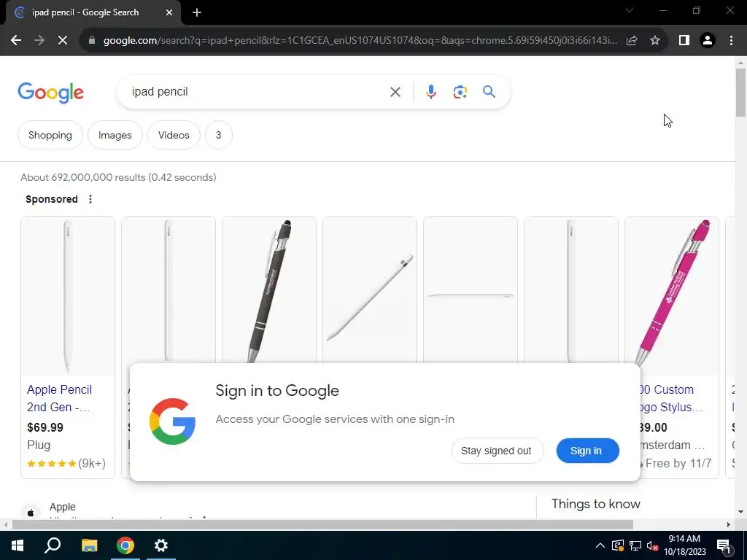Toggle the Chrome side panel
This screenshot has width=747, height=560.
(x=684, y=41)
